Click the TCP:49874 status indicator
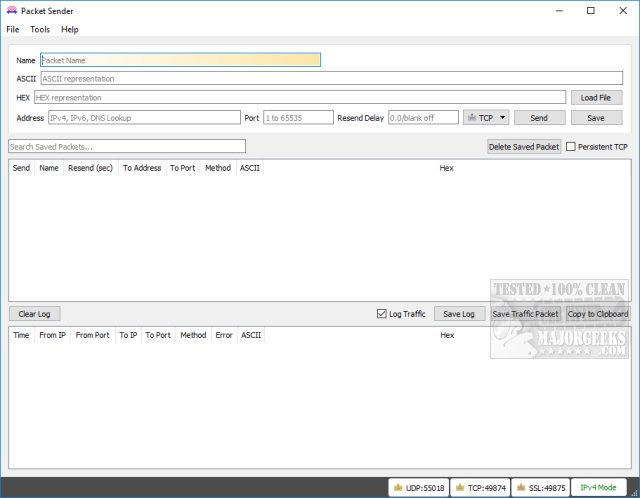Image resolution: width=640 pixels, height=498 pixels. coord(481,487)
